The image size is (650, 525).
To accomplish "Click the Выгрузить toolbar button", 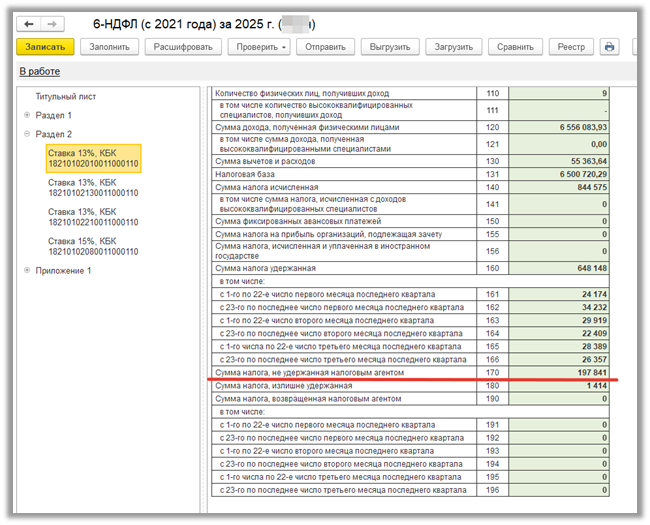I will (389, 47).
